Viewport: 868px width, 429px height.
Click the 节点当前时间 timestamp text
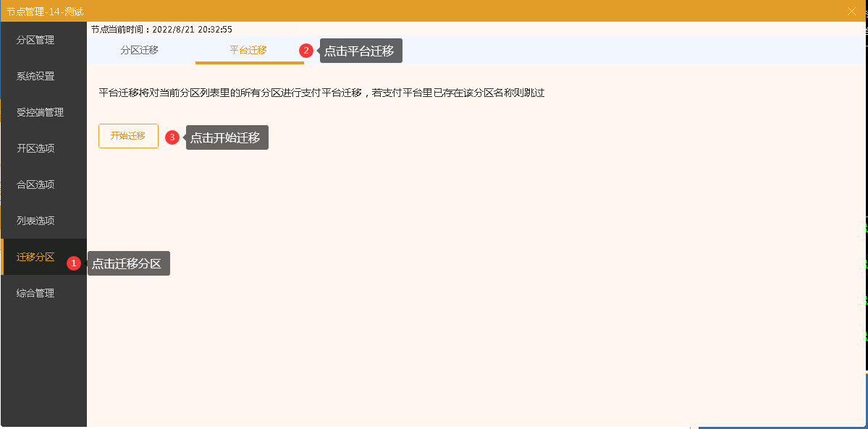click(161, 30)
